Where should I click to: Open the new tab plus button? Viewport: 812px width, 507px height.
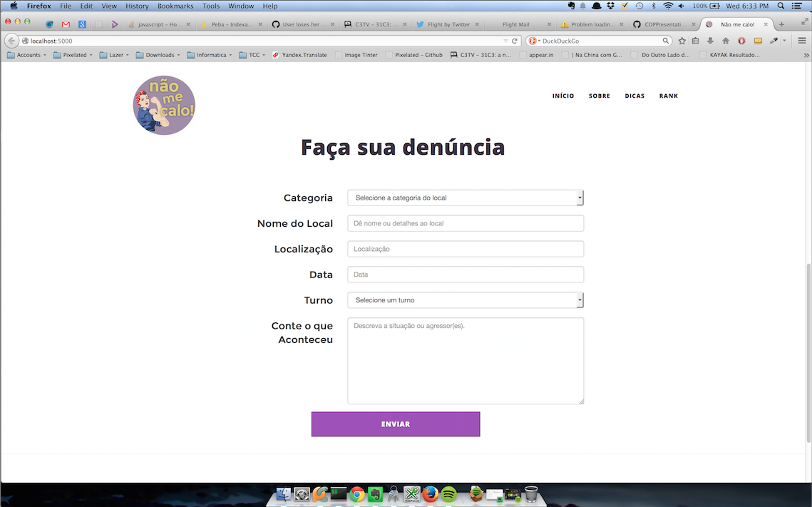781,24
